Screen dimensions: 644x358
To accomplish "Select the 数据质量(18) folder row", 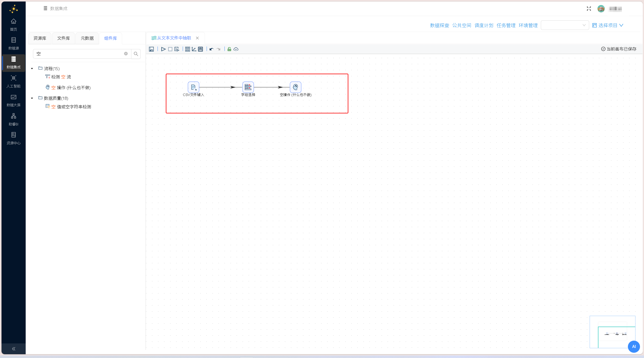I will click(53, 98).
